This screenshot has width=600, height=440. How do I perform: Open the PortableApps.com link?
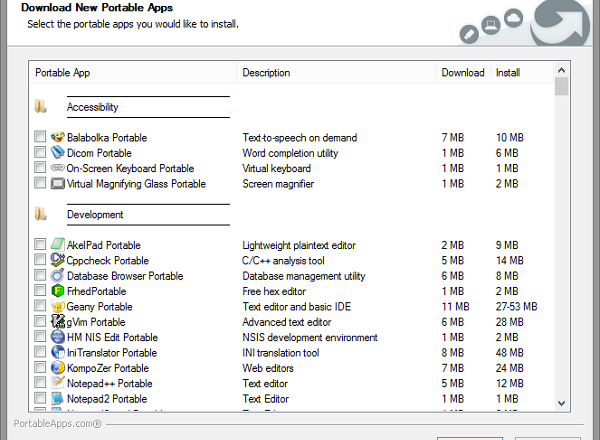[x=51, y=423]
